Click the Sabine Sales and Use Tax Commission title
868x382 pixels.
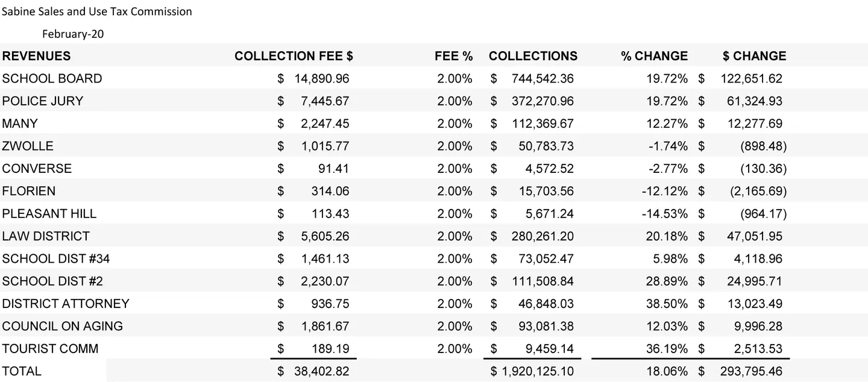(97, 11)
